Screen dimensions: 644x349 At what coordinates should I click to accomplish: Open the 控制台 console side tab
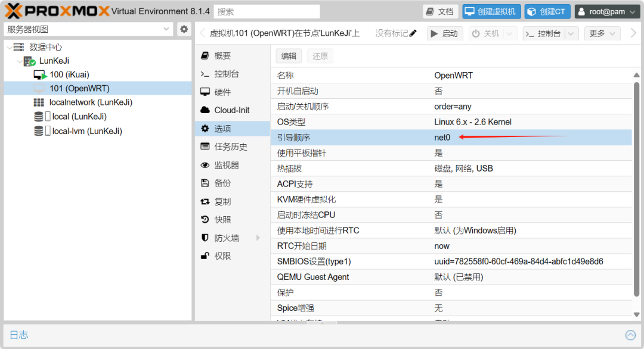tap(233, 74)
